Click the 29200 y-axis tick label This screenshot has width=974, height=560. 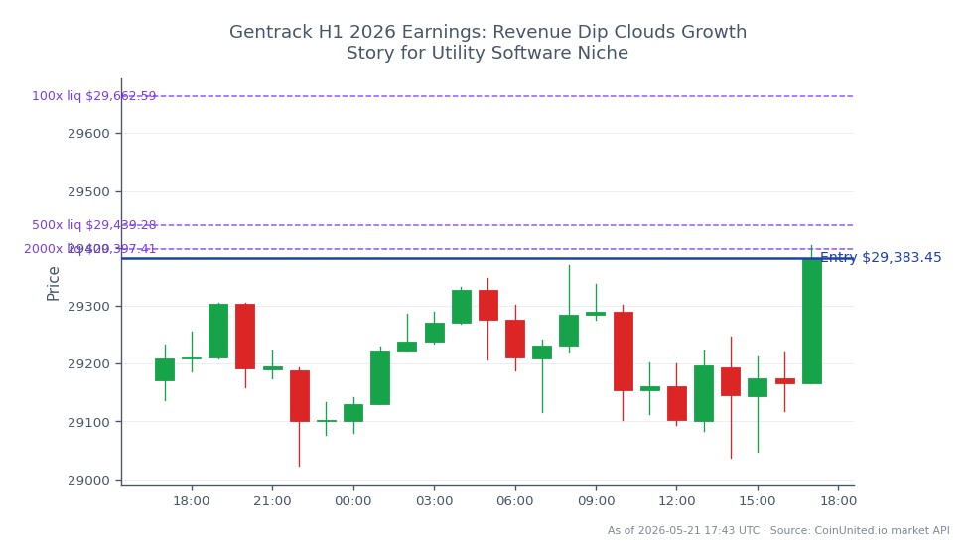click(88, 364)
